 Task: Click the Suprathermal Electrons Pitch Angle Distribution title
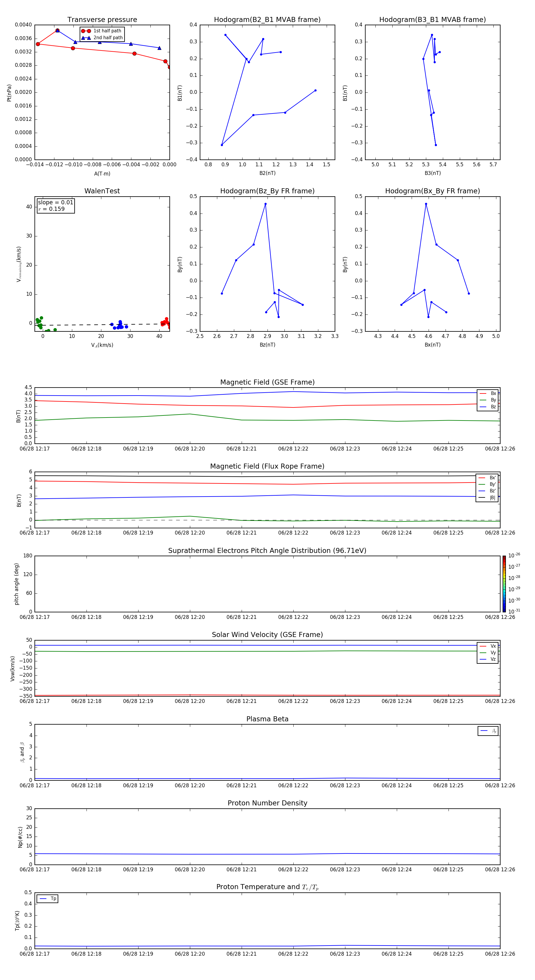[267, 551]
